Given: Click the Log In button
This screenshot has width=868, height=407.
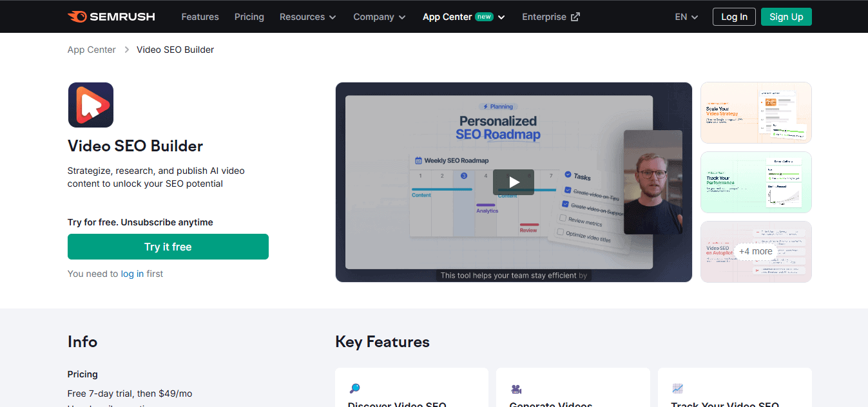Looking at the screenshot, I should coord(734,17).
